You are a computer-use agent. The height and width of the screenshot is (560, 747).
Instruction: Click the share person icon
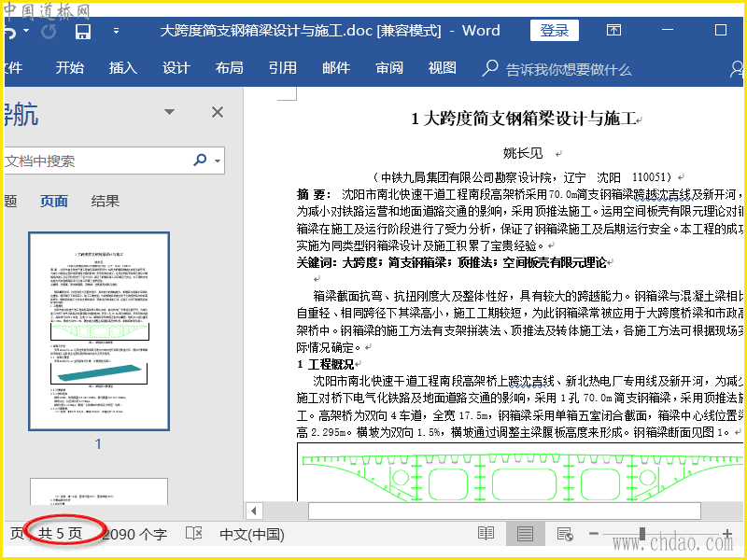[737, 69]
